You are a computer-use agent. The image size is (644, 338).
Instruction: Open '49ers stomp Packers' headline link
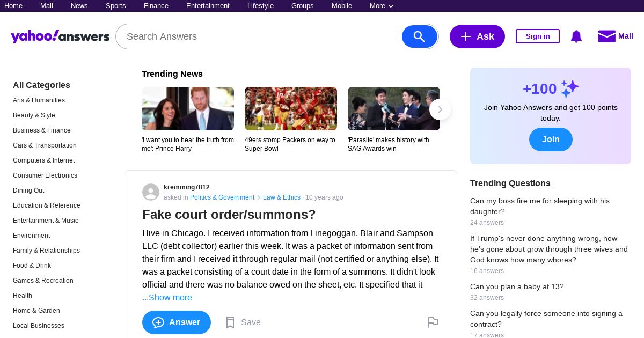290,144
